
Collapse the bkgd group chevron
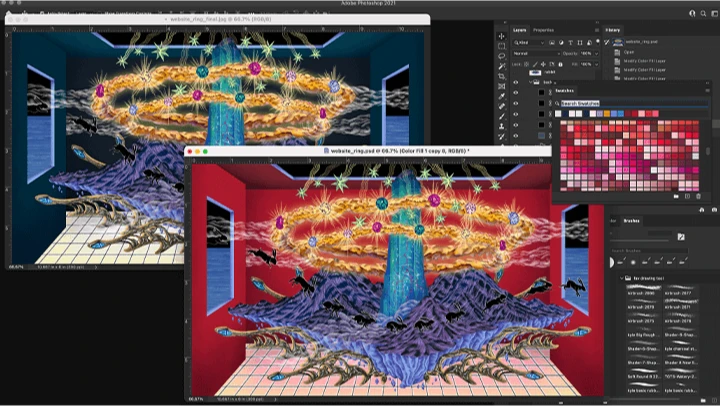point(530,82)
